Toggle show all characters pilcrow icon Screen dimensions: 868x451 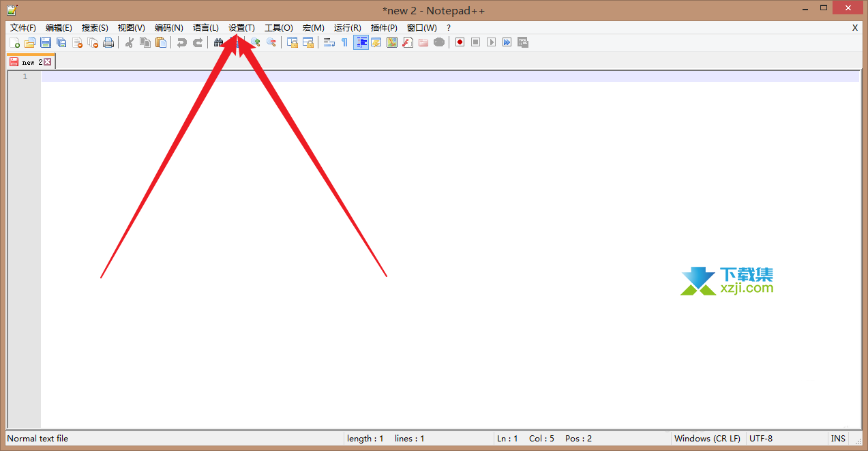coord(344,42)
